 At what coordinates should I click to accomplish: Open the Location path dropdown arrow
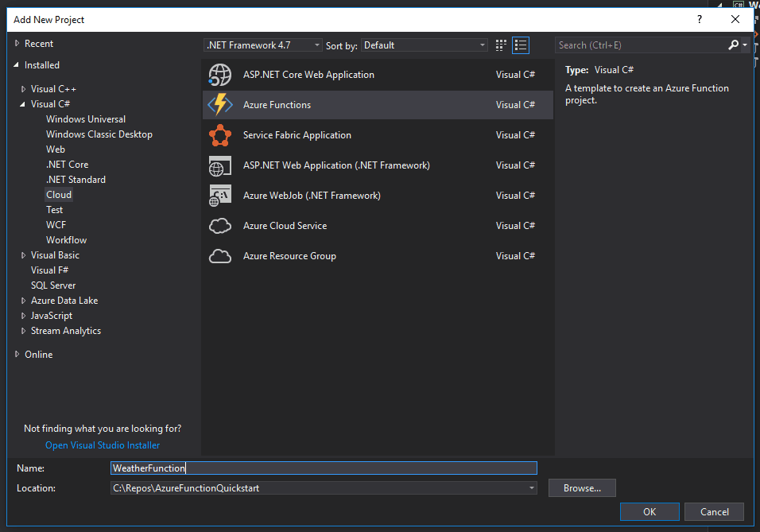tap(530, 487)
